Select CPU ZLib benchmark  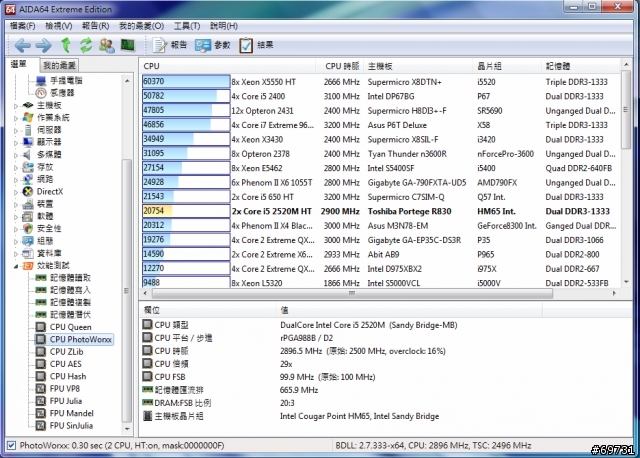pos(66,351)
